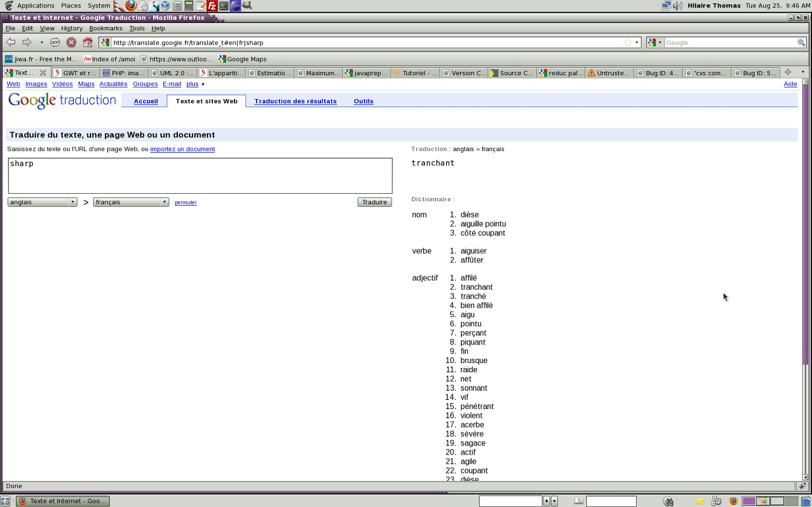Close the current Texte tab

(x=43, y=73)
